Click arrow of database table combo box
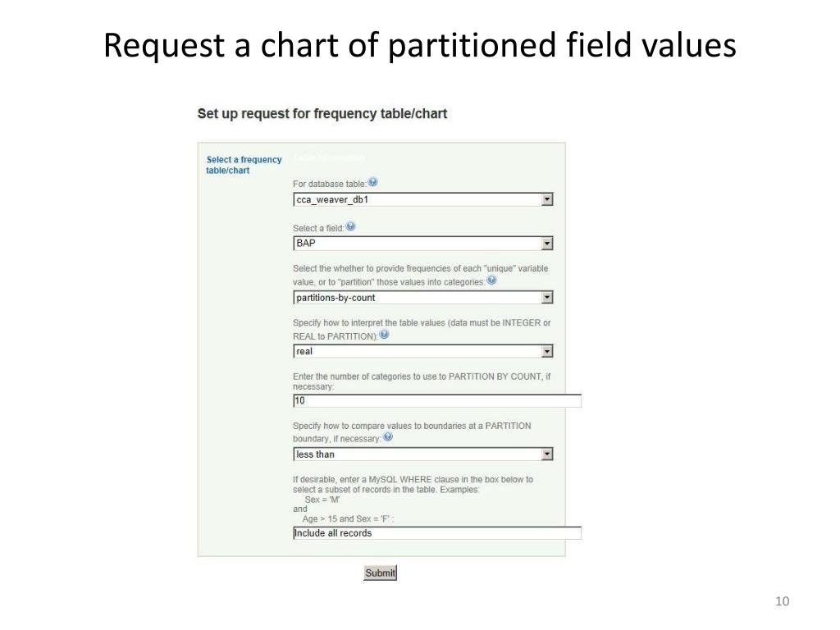 tap(546, 200)
